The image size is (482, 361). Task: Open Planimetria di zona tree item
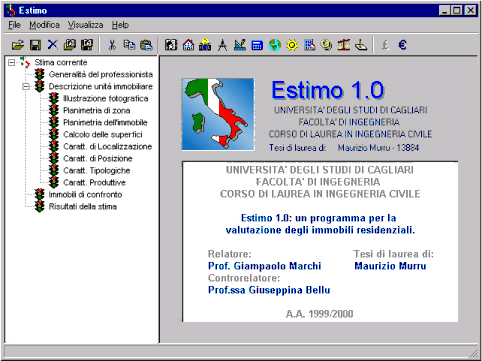97,111
